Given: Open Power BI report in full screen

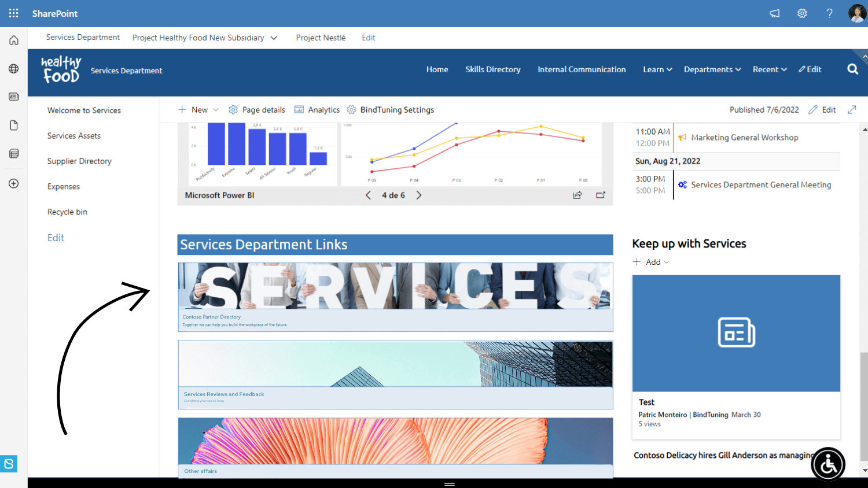Looking at the screenshot, I should click(x=601, y=195).
